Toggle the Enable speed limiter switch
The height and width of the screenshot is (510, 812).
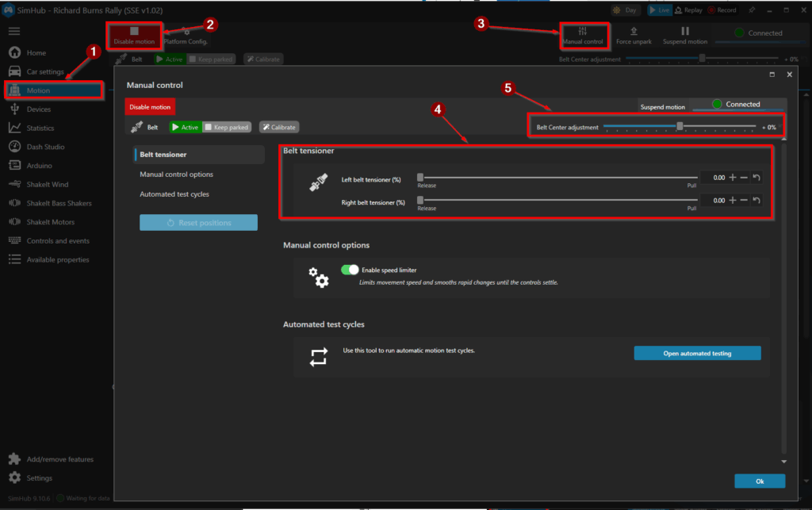[350, 270]
